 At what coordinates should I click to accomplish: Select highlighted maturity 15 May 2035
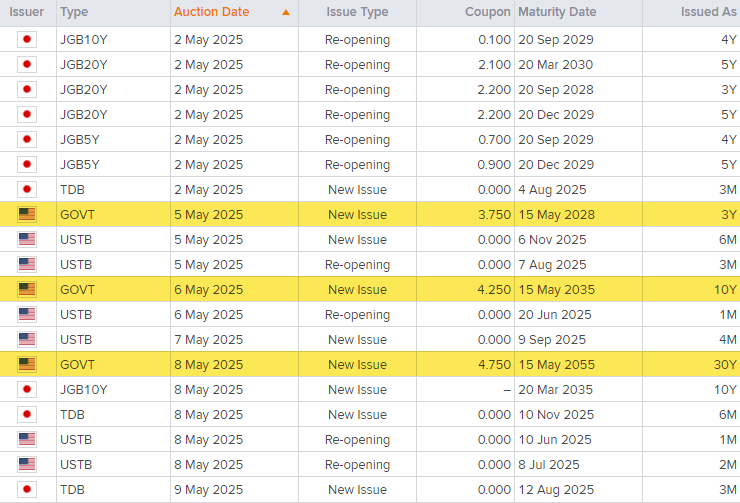click(556, 290)
